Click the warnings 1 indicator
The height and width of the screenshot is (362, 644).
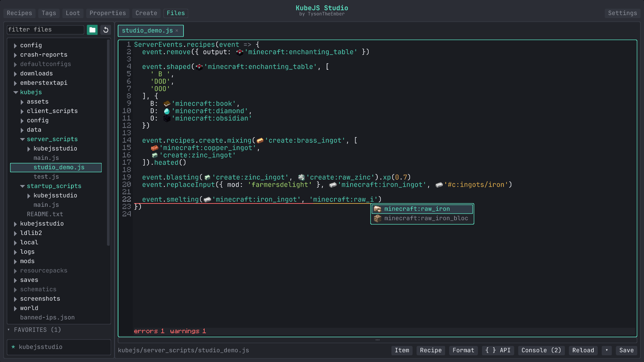(x=188, y=331)
